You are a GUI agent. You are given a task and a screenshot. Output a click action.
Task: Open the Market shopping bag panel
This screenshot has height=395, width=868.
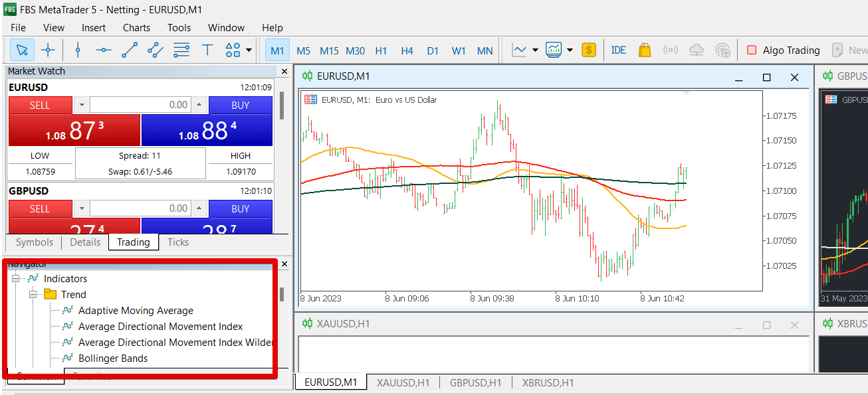pyautogui.click(x=645, y=50)
